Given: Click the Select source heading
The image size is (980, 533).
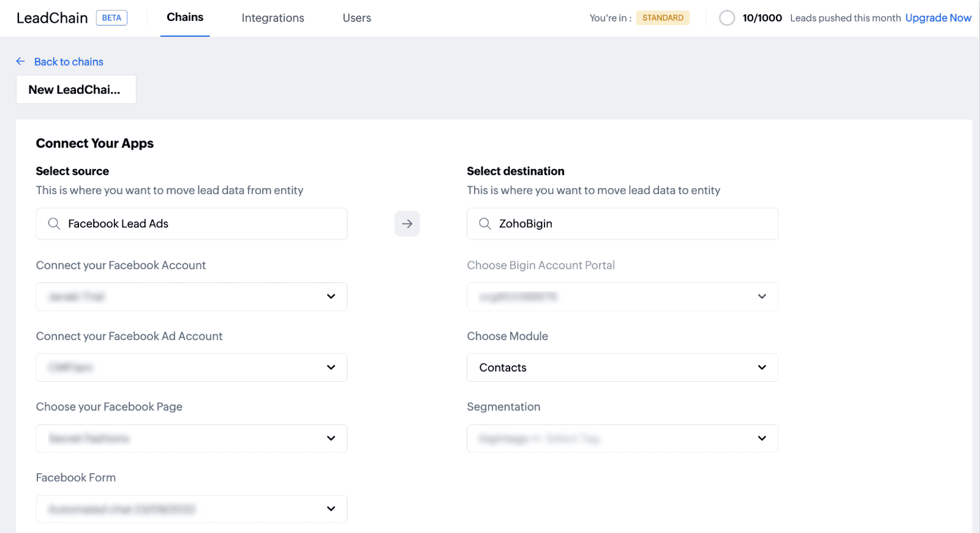Looking at the screenshot, I should 72,171.
